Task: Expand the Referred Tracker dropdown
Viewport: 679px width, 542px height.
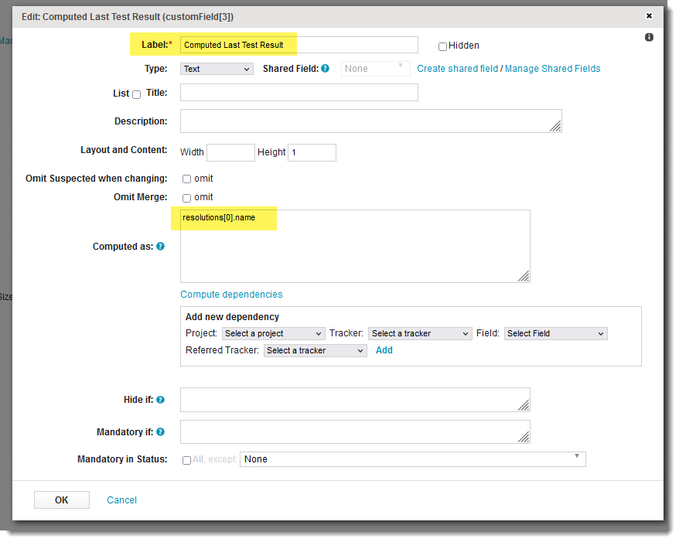Action: pos(315,351)
